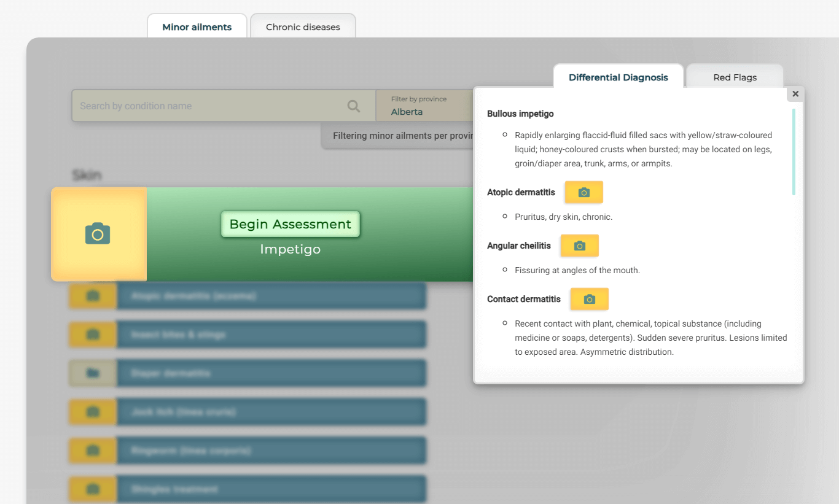839x504 pixels.
Task: Open camera icon on Ringworm (tinea corporis)
Action: [92, 450]
